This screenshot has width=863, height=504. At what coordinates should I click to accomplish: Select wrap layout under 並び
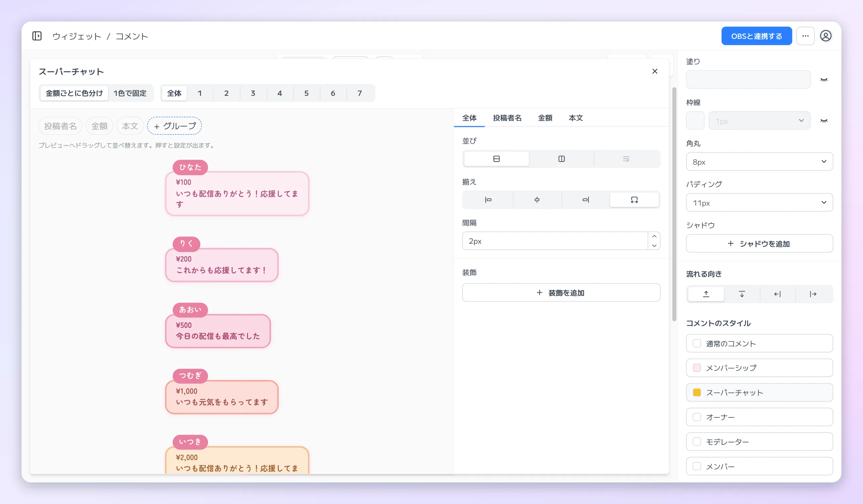pos(626,159)
